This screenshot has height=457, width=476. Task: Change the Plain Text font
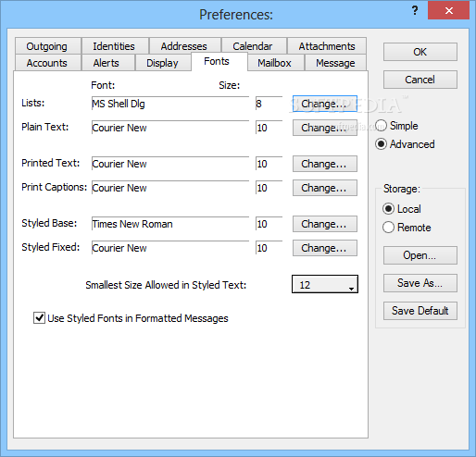325,128
